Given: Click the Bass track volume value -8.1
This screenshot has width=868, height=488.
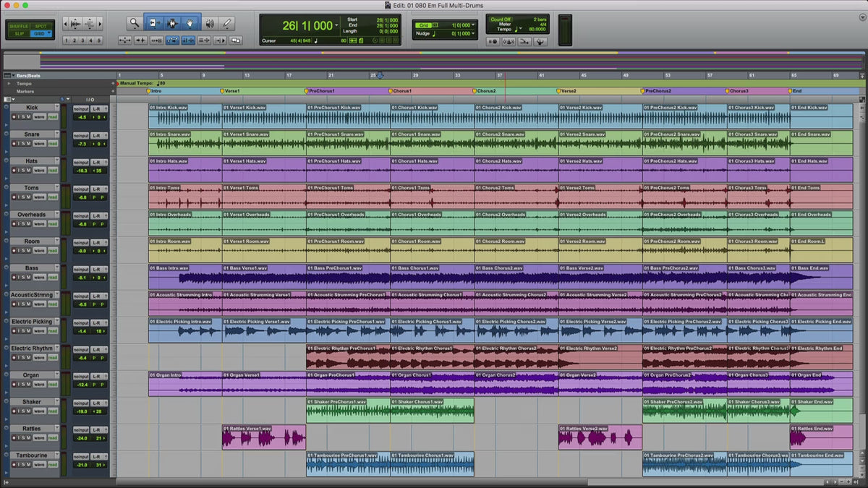Looking at the screenshot, I should pyautogui.click(x=82, y=278).
